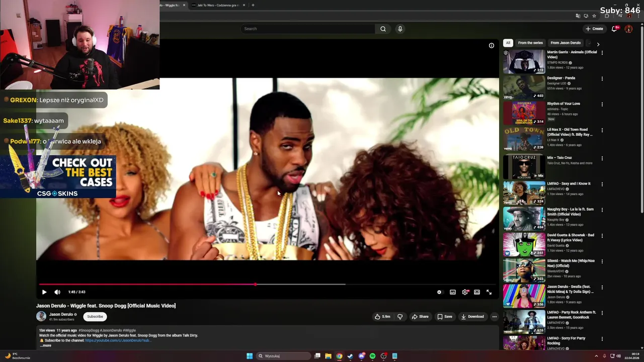
Task: Enter fullscreen mode
Action: [x=489, y=292]
